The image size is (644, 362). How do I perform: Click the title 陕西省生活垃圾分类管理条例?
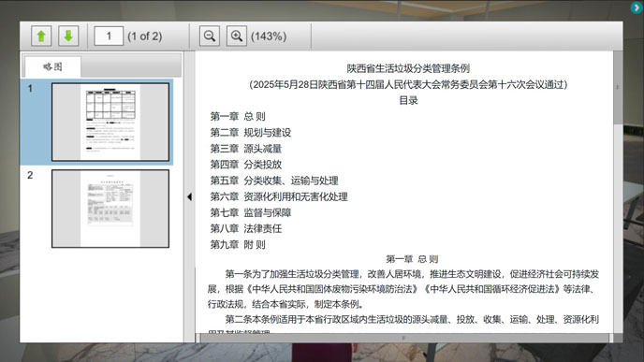pyautogui.click(x=408, y=68)
